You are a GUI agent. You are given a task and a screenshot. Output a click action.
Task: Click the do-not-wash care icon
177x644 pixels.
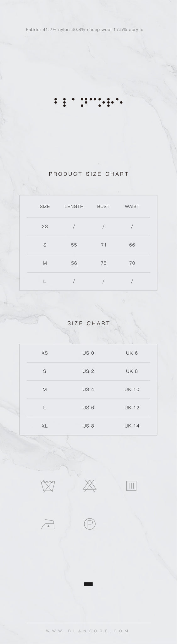[x=48, y=486]
